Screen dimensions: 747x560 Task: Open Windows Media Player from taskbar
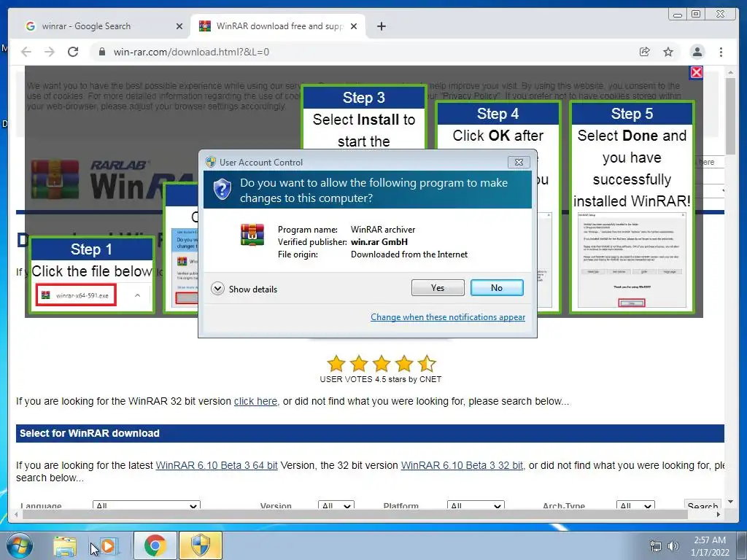click(108, 546)
